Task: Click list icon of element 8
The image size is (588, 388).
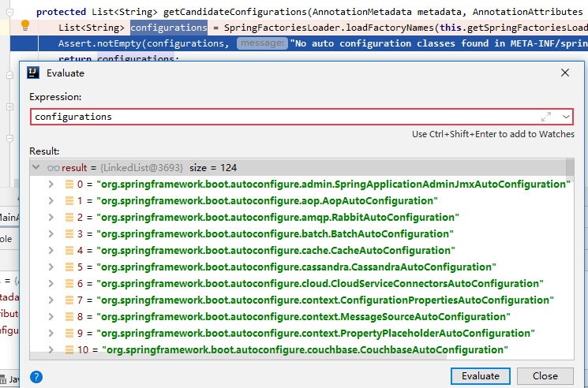Action: coord(69,316)
